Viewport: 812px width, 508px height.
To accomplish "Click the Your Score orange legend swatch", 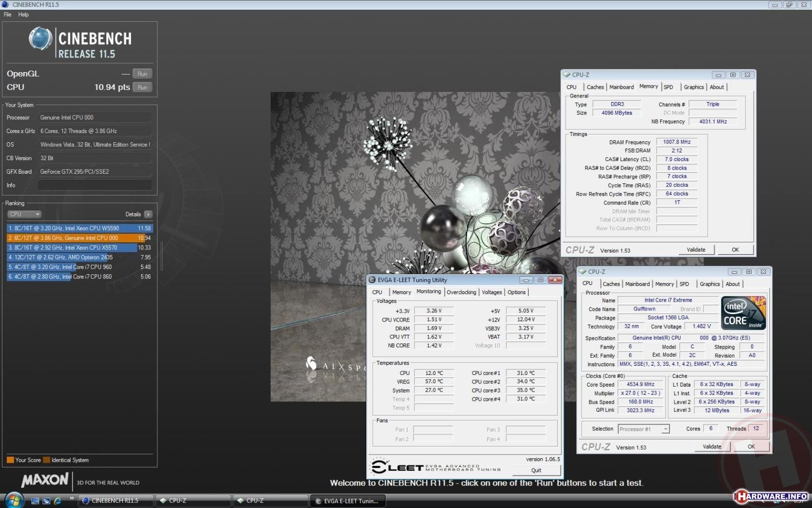I will tap(10, 460).
